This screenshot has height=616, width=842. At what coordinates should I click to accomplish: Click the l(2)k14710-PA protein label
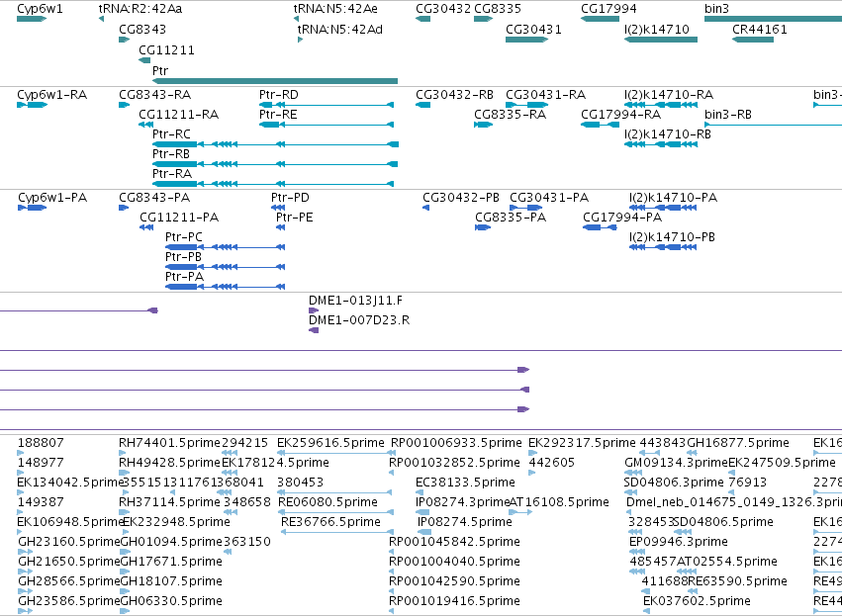(x=673, y=198)
